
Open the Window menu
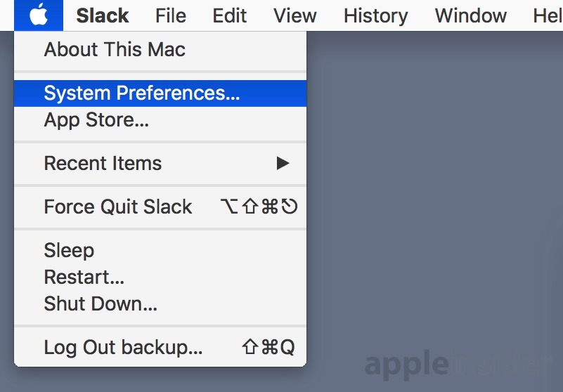(471, 15)
